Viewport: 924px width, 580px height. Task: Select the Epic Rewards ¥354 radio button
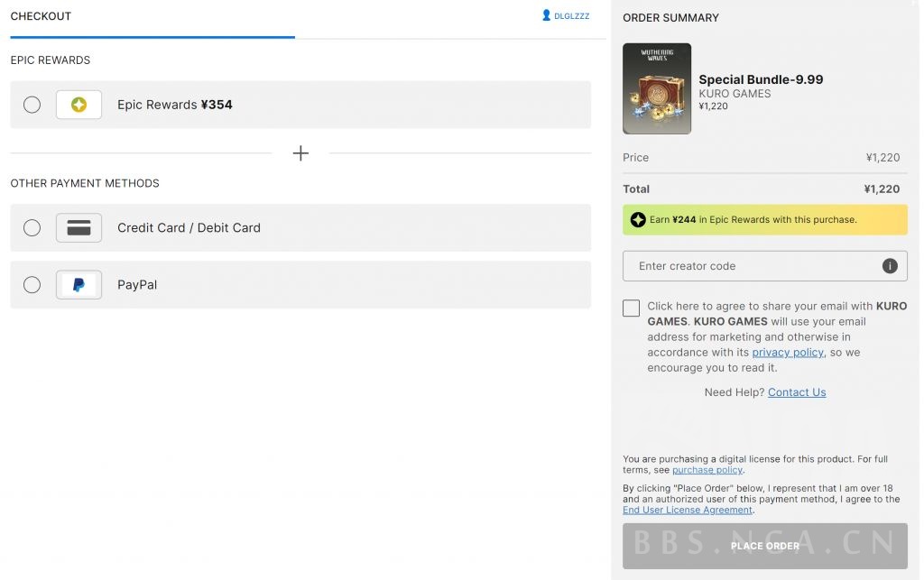tap(32, 105)
